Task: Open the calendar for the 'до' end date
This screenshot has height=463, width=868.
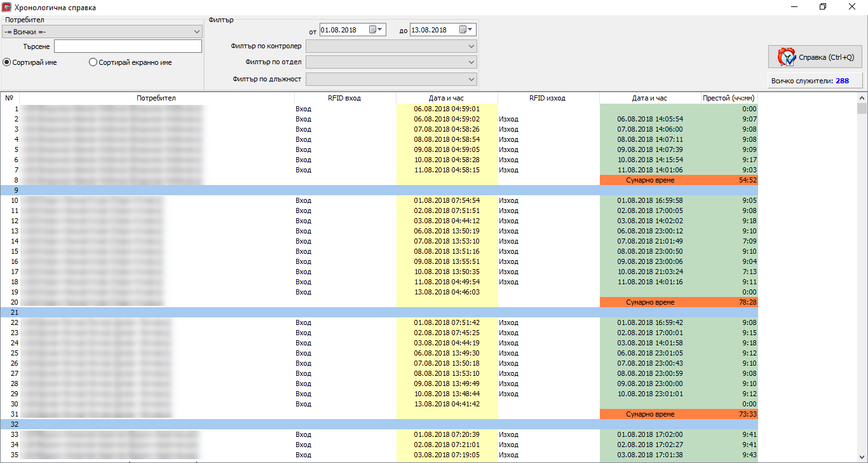Action: (x=463, y=29)
